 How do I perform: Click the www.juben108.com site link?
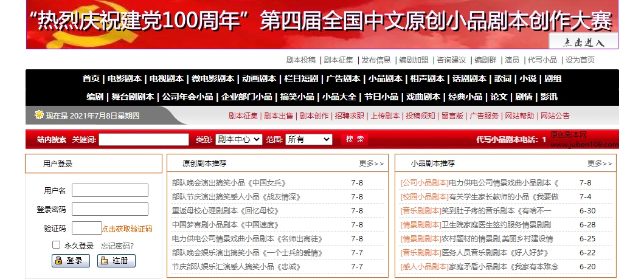584,145
